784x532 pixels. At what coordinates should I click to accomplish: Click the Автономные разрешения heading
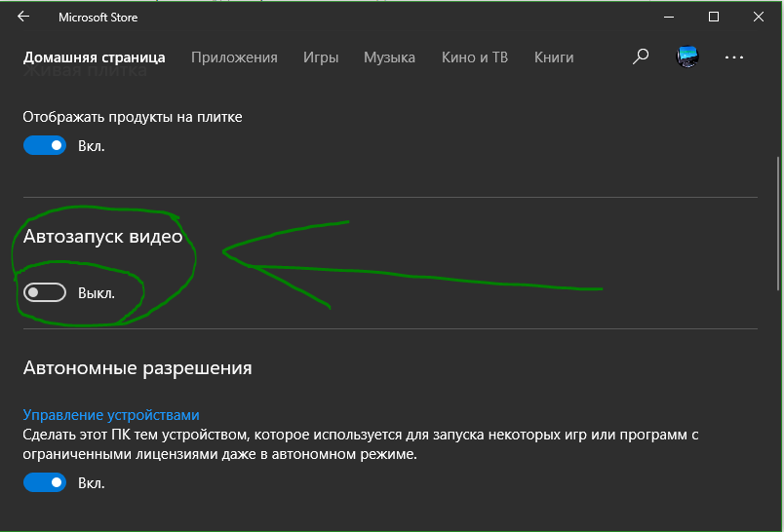coord(137,368)
